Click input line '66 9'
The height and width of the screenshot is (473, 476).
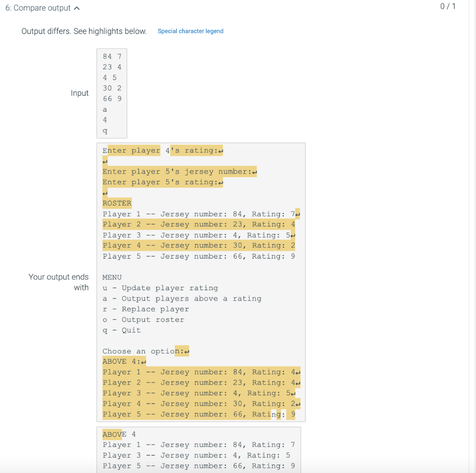[112, 99]
